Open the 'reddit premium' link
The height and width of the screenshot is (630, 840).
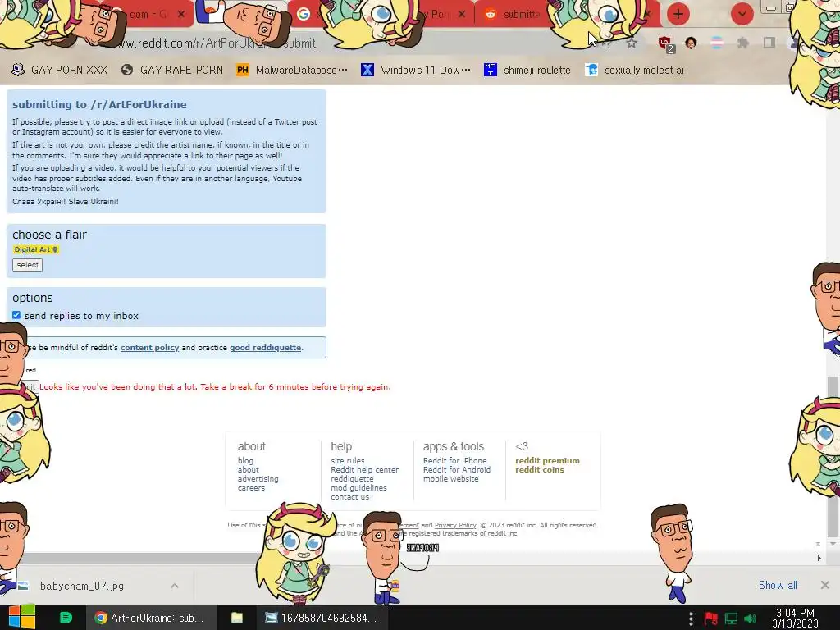pyautogui.click(x=547, y=461)
